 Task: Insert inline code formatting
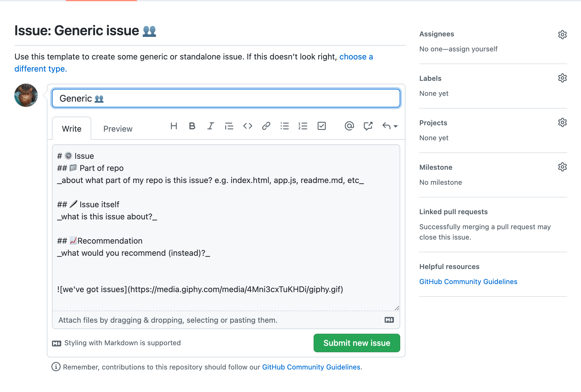[x=247, y=126]
